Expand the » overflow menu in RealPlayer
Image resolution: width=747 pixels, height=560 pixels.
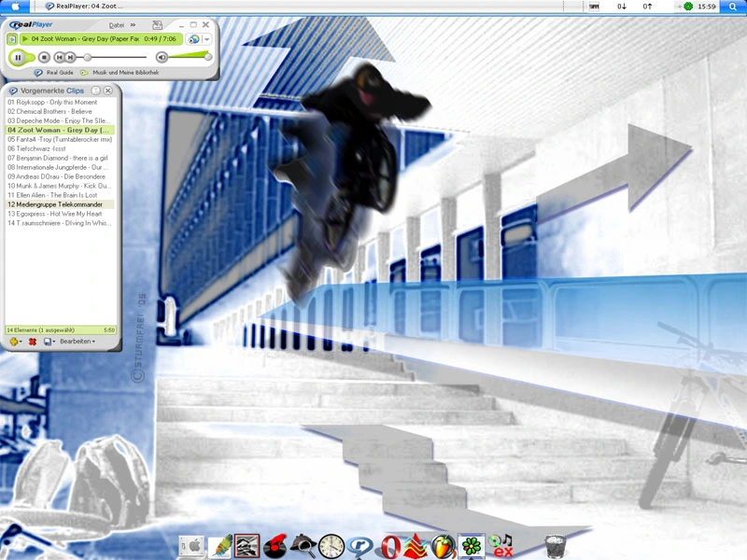coord(132,25)
